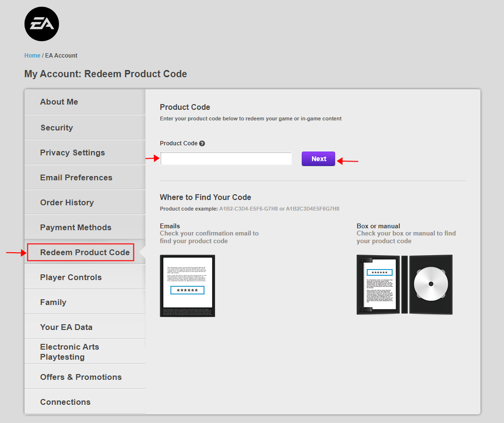Viewport: 504px width, 423px height.
Task: Open the Connections section
Action: 85,402
